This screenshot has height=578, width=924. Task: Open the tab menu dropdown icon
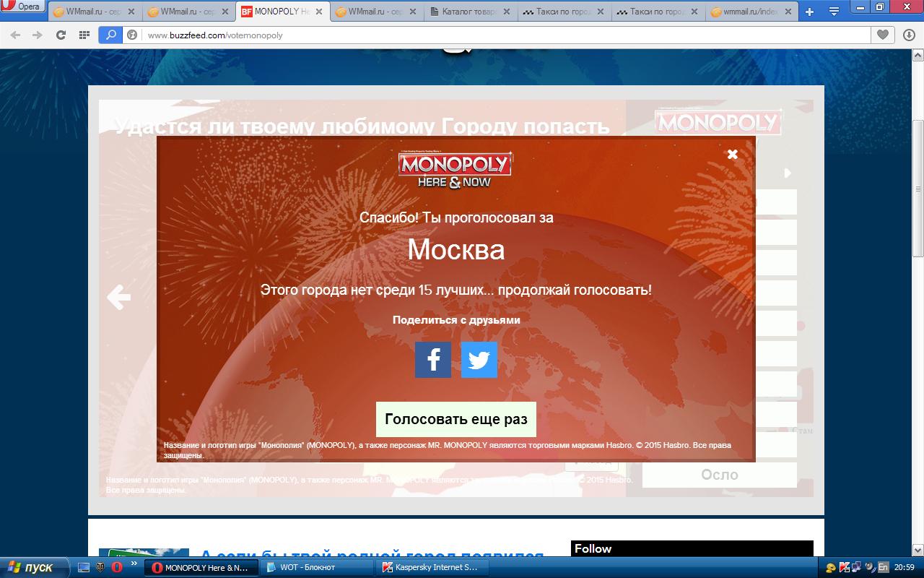coord(834,12)
